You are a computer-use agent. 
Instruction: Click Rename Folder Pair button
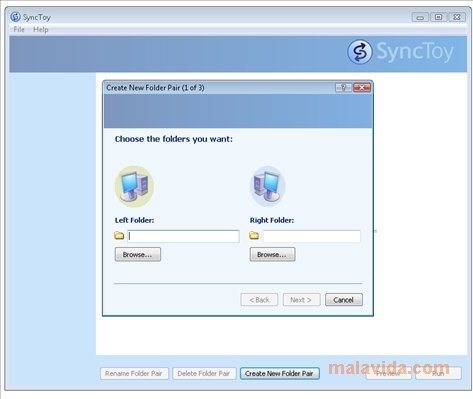[134, 374]
